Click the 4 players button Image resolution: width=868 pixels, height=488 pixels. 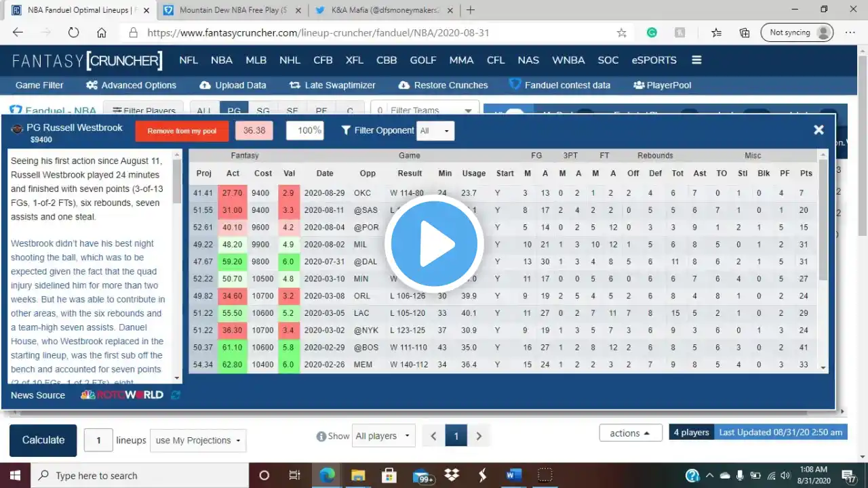(x=691, y=432)
